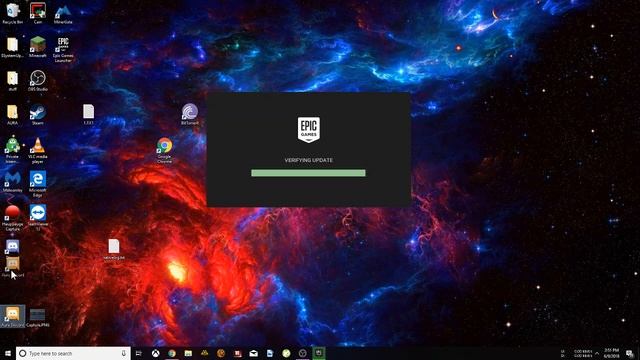Image resolution: width=640 pixels, height=360 pixels.
Task: Launch TeamViewer 13 desktop shortcut
Action: 38,218
